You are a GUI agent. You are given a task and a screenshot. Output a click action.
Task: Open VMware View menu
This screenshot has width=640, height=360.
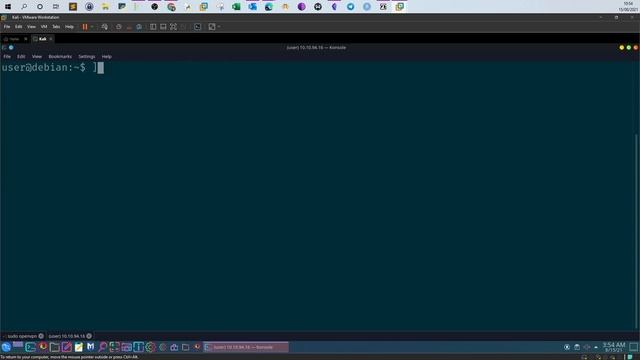(x=31, y=27)
